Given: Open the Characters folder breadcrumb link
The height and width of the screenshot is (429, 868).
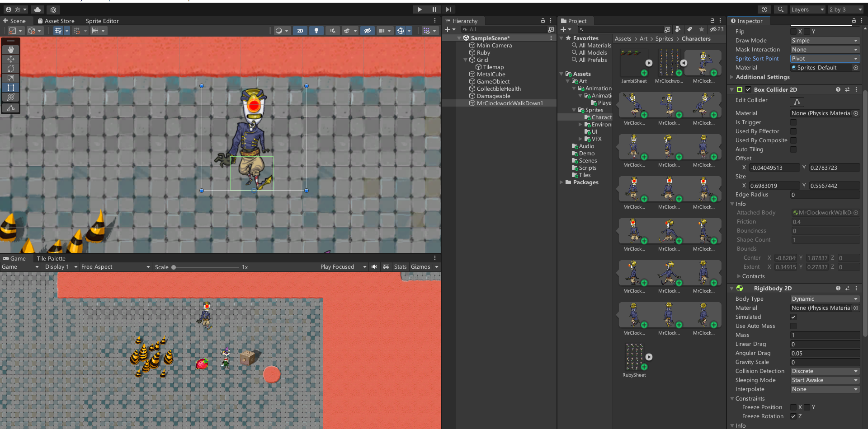Looking at the screenshot, I should point(695,39).
